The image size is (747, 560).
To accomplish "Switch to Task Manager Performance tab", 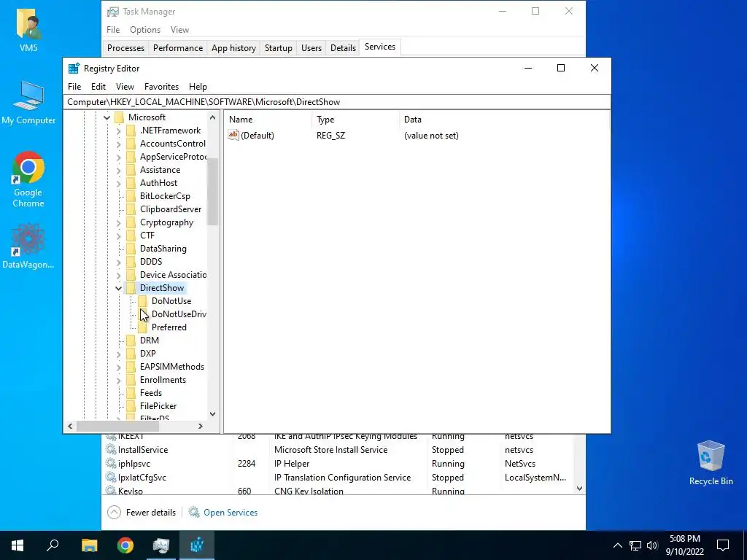I will tap(178, 48).
